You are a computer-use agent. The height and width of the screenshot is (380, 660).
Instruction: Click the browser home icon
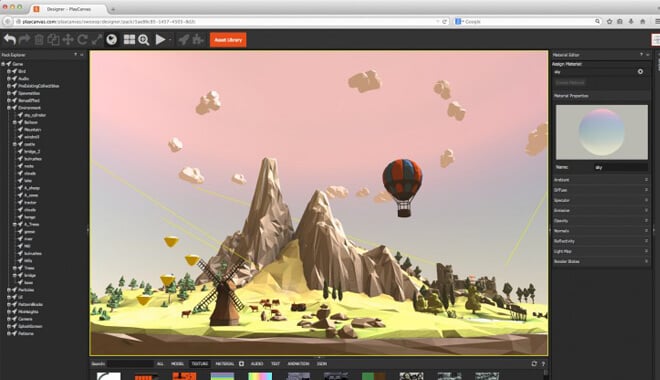click(642, 21)
